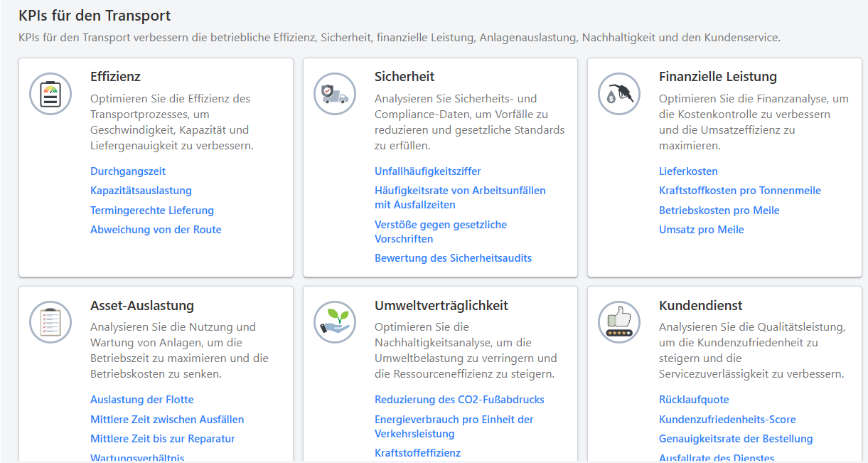Click Abweichung von der Route
868x463 pixels.
pyautogui.click(x=155, y=229)
